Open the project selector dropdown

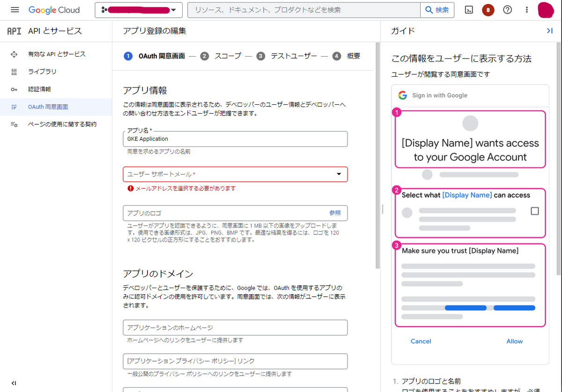[139, 10]
